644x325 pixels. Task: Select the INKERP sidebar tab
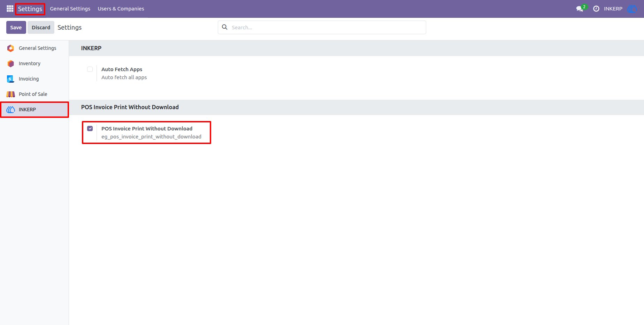click(34, 109)
